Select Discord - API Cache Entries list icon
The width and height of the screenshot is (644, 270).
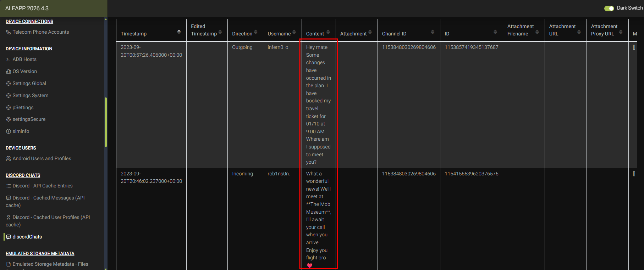(9, 186)
